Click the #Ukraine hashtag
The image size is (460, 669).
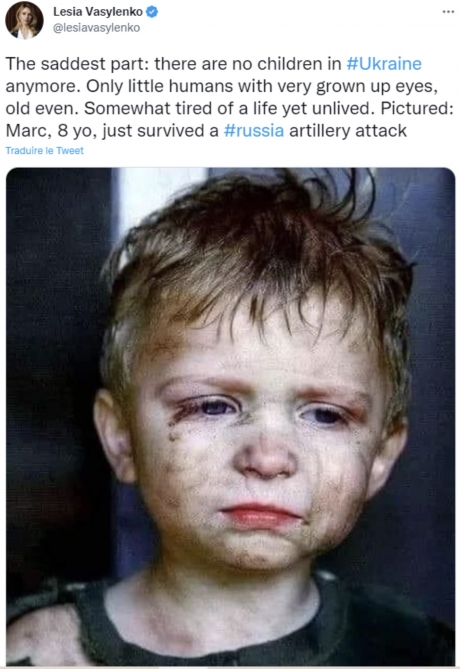(384, 64)
